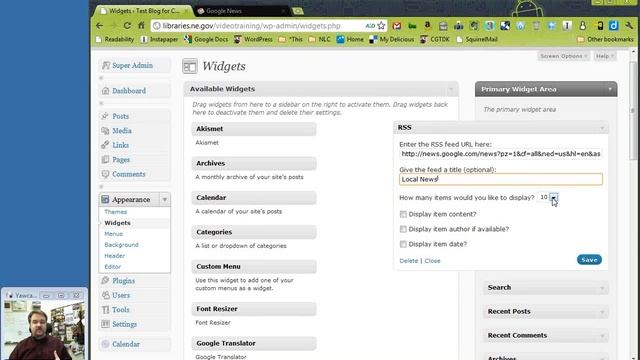Click the feed title field containing Local News
The width and height of the screenshot is (640, 360).
pyautogui.click(x=500, y=179)
